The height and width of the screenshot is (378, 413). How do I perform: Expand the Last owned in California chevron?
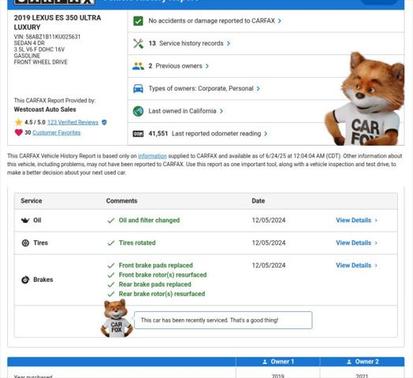(221, 111)
